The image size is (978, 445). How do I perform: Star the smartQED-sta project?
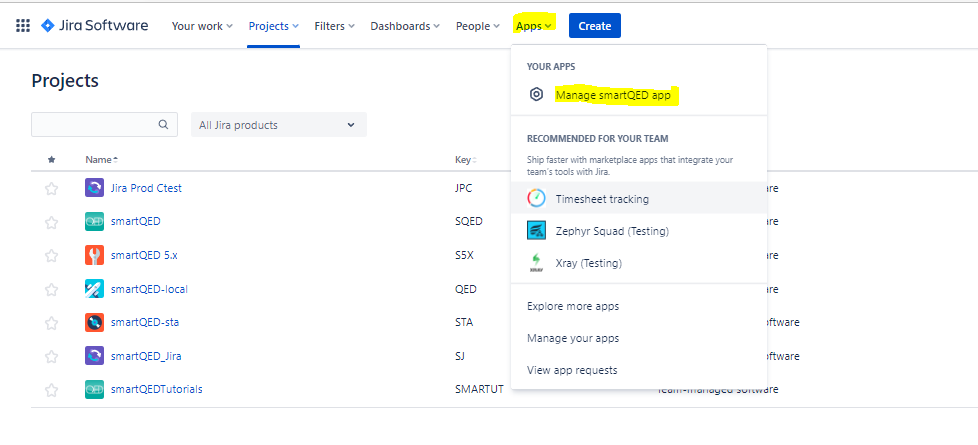coord(52,323)
